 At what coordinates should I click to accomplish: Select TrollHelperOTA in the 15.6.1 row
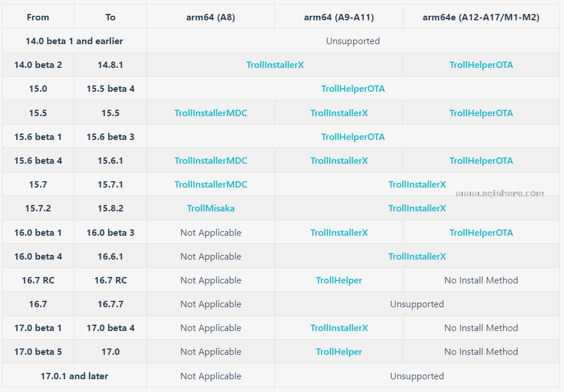click(481, 161)
